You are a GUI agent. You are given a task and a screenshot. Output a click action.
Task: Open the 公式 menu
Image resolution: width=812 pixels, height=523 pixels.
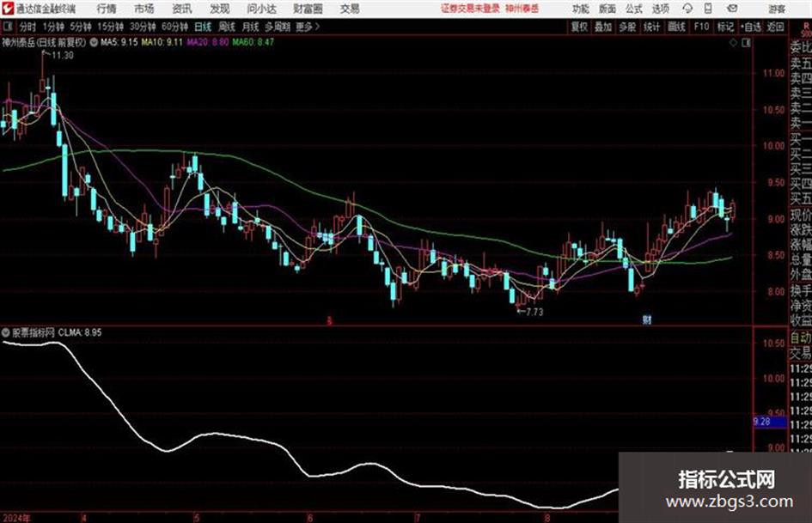[x=634, y=9]
